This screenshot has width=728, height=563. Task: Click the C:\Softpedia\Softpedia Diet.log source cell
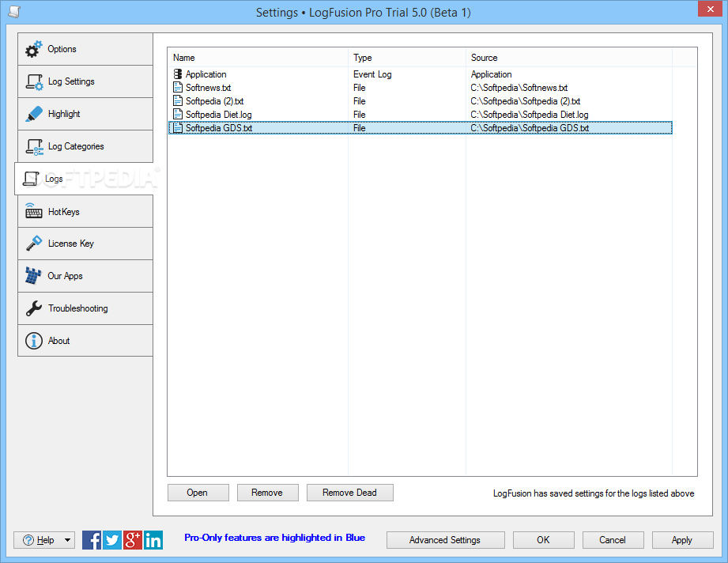point(530,115)
